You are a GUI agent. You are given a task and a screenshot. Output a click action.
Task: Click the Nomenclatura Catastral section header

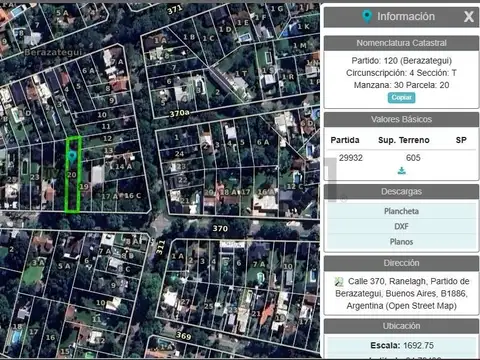401,43
